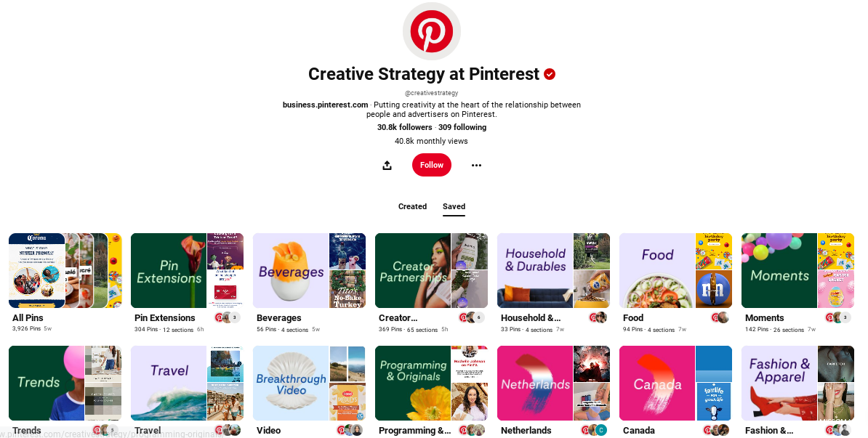Follow the Creative Strategy profile
This screenshot has height=438, width=868.
point(432,165)
